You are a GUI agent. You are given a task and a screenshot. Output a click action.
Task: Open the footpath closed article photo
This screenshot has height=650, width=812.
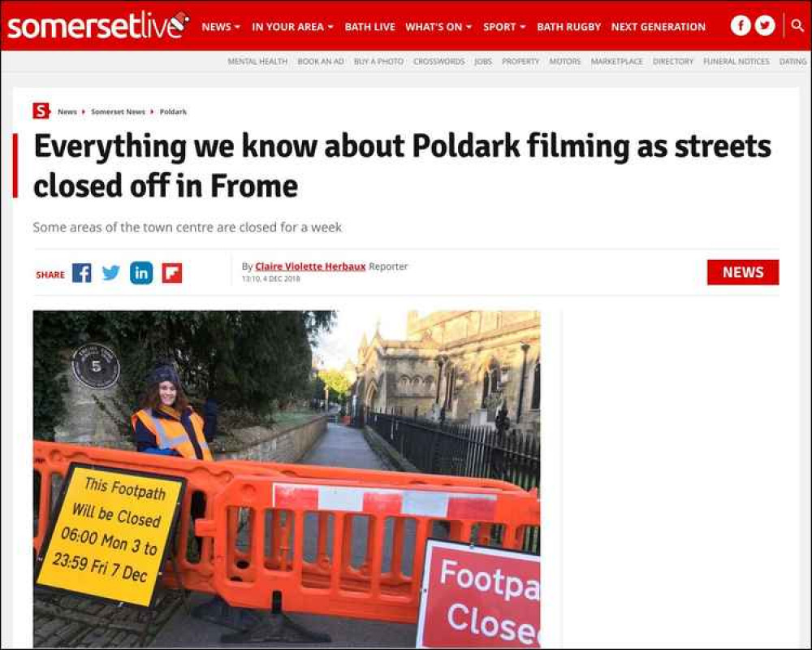(x=287, y=479)
